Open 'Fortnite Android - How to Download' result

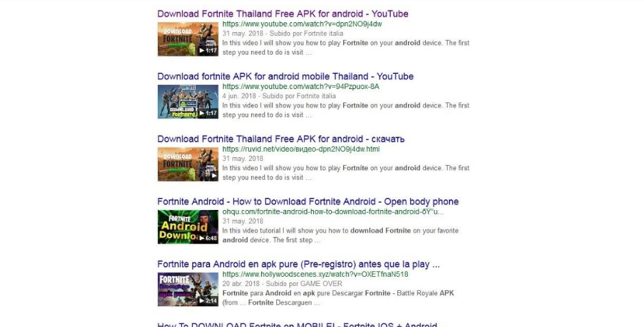[307, 201]
